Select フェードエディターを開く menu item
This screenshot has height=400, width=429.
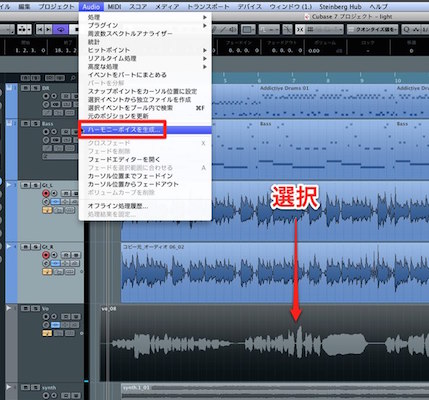point(145,159)
